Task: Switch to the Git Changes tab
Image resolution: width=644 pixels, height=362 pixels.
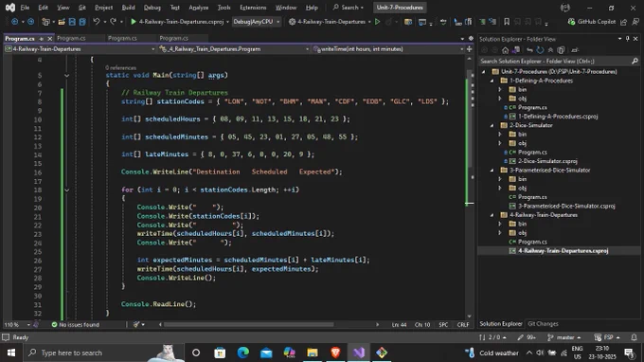Action: pos(543,324)
